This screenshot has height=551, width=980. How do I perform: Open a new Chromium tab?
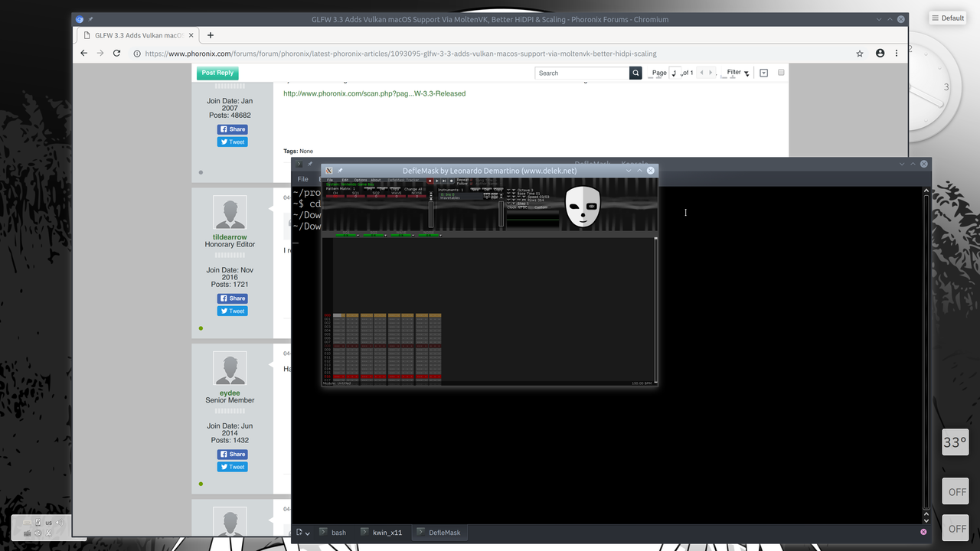[x=211, y=35]
